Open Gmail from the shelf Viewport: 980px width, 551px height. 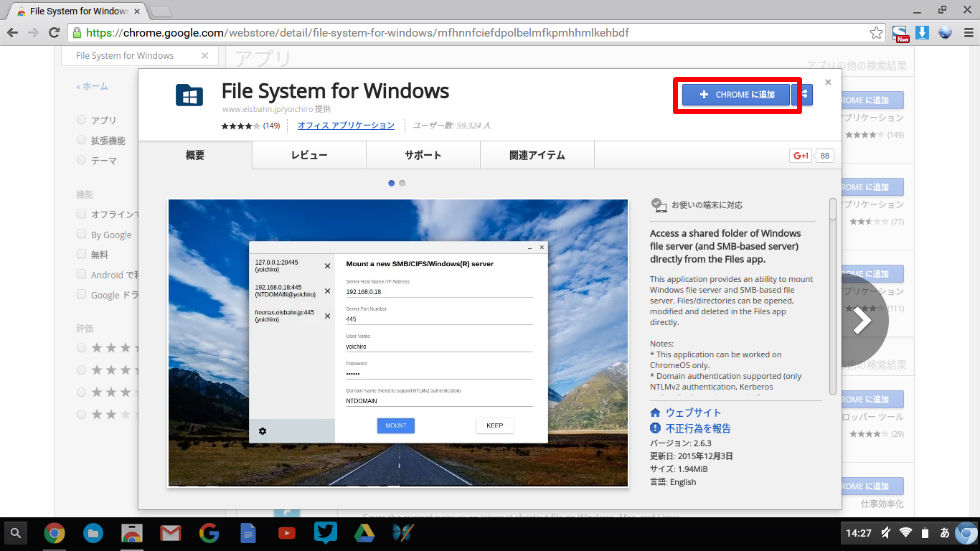click(171, 533)
